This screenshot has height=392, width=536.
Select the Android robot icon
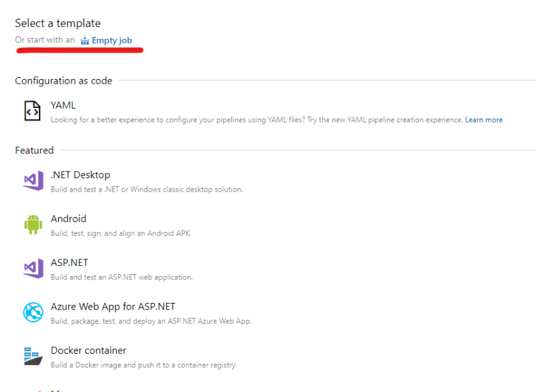point(33,224)
